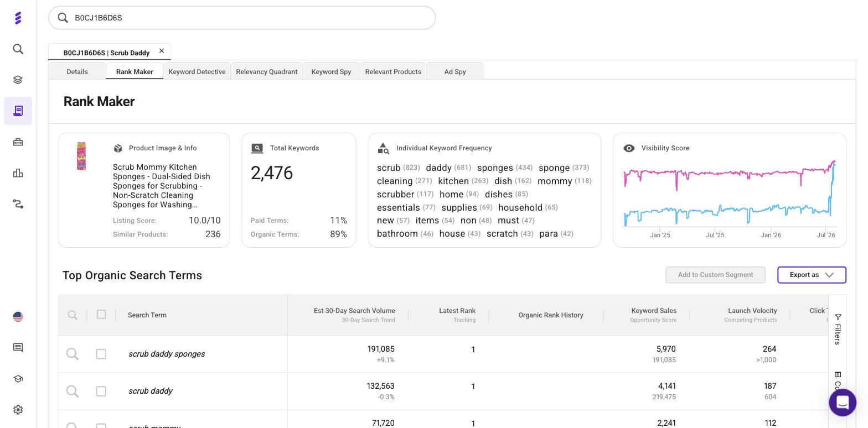Screen dimensions: 868x428
Task: Click the keyword 'scrub (823)'
Action: [x=399, y=168]
